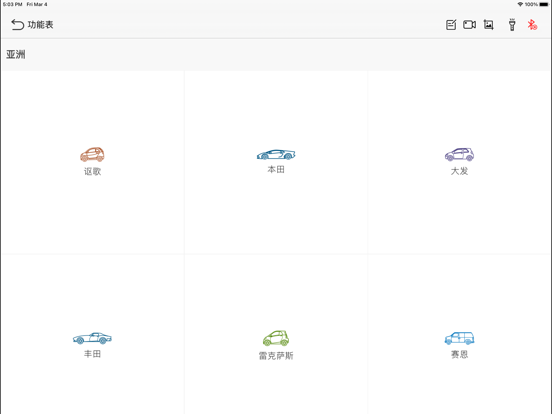Tap the Wi-Fi status icon
This screenshot has height=414, width=552.
coord(520,4)
